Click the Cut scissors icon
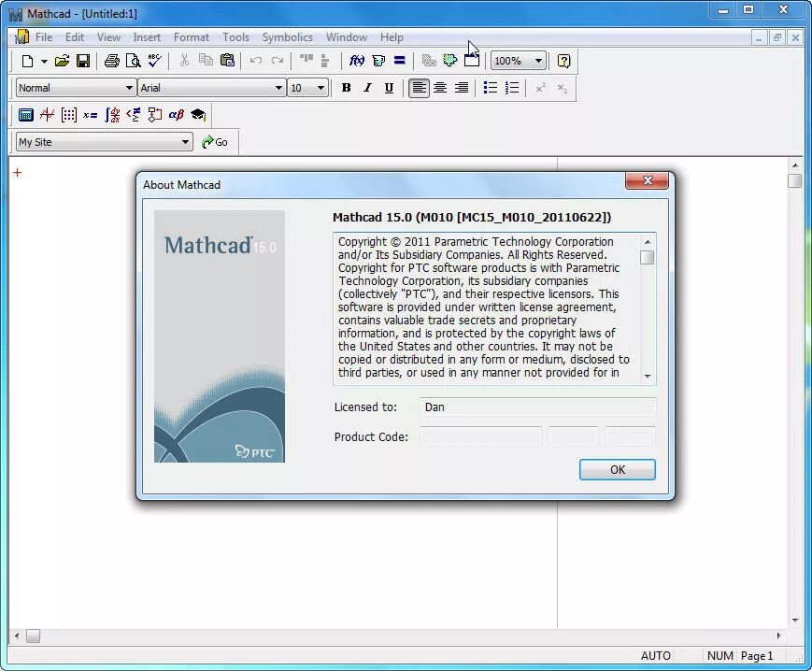 [x=184, y=61]
